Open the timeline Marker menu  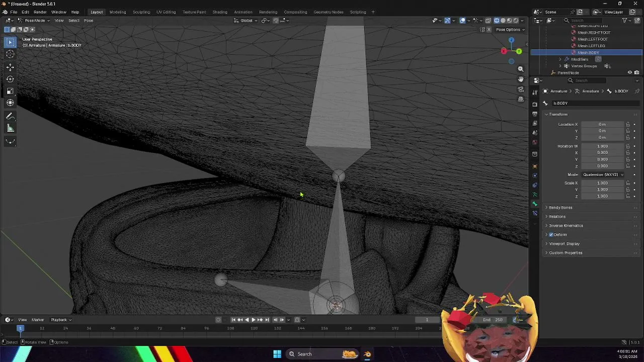click(38, 320)
